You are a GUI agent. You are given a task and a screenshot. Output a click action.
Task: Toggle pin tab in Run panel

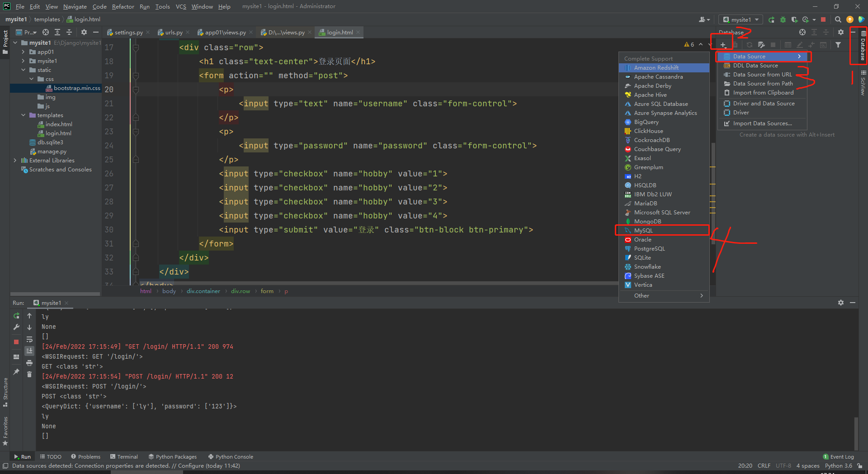[16, 372]
